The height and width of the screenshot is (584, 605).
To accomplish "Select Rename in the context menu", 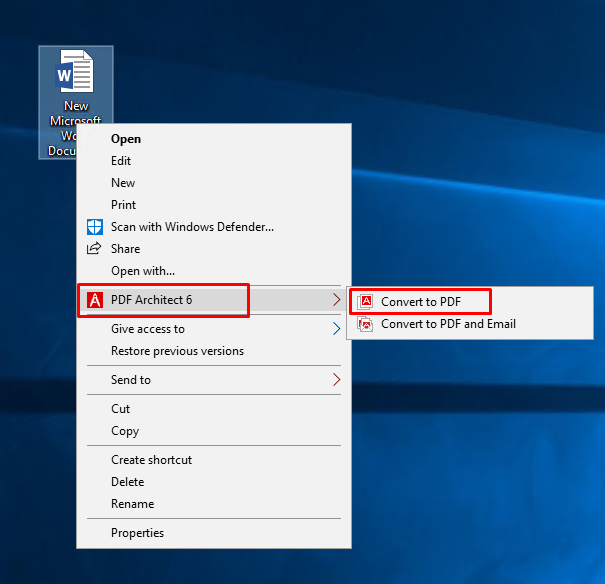I will pyautogui.click(x=214, y=504).
